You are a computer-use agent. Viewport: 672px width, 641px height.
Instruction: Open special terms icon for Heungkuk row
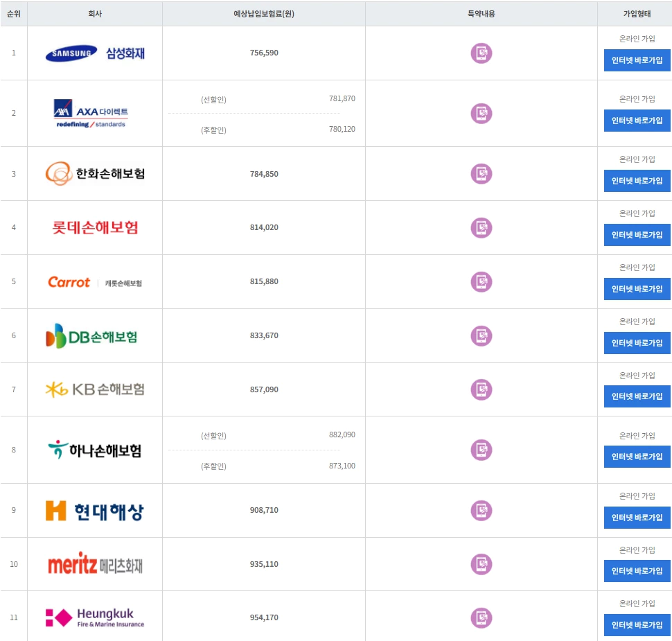pyautogui.click(x=481, y=618)
